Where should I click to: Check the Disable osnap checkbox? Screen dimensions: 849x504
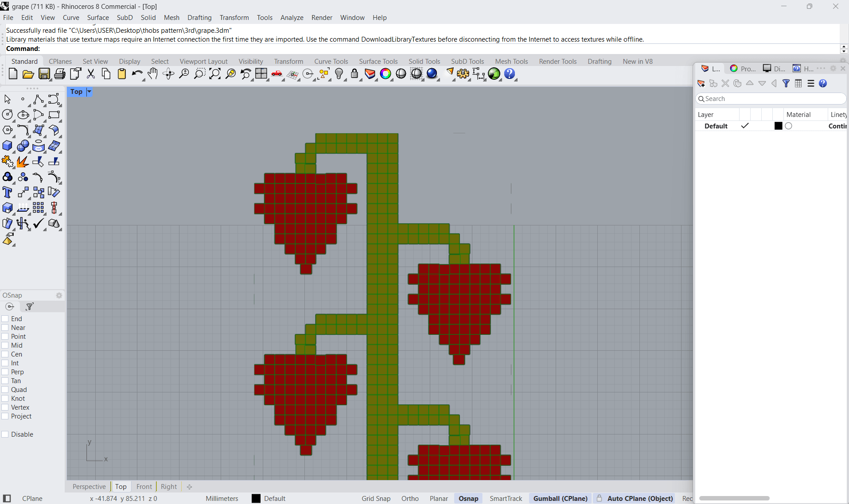point(5,434)
